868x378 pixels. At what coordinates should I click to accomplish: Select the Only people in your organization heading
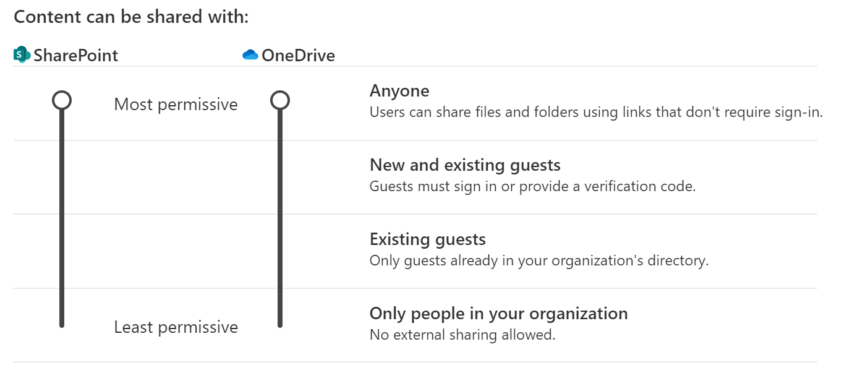pyautogui.click(x=498, y=314)
